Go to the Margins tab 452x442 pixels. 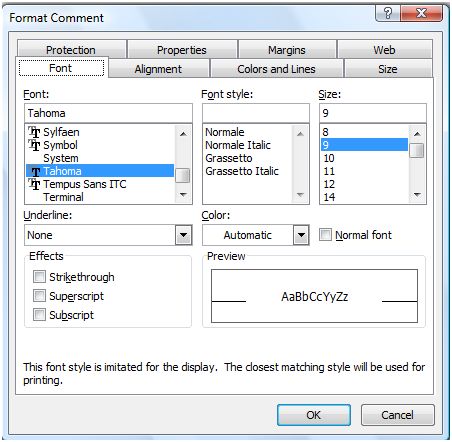287,50
